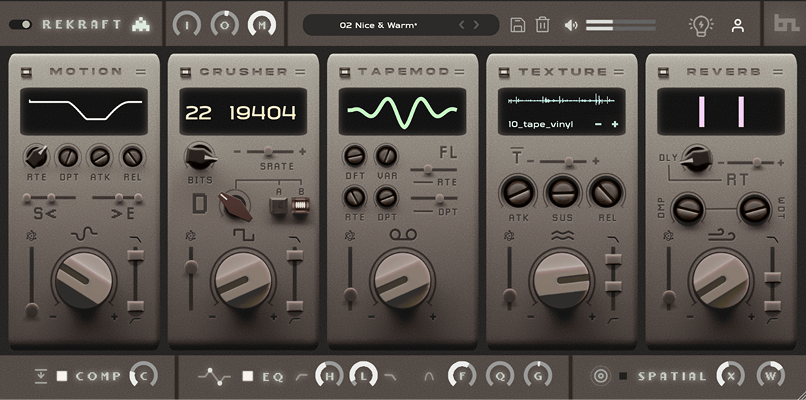Click the EQ high-pass H knob

[329, 376]
